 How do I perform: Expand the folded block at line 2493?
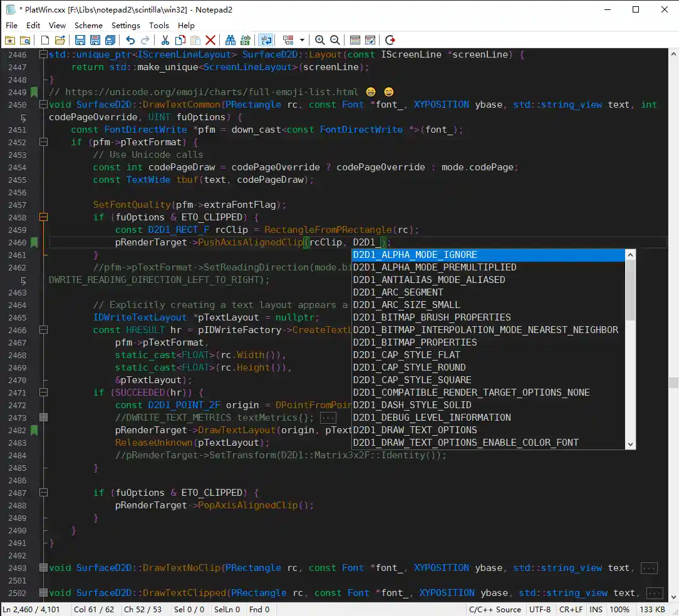[43, 568]
